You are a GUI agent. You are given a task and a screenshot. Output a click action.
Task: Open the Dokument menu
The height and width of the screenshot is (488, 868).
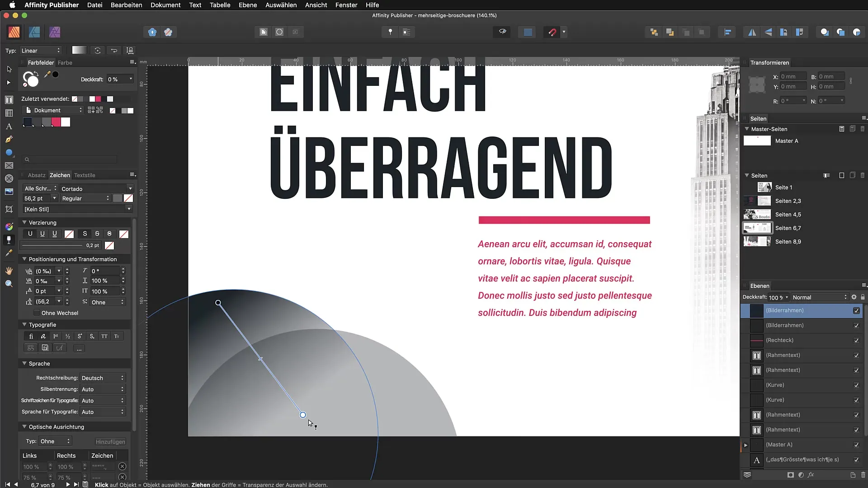coord(165,5)
